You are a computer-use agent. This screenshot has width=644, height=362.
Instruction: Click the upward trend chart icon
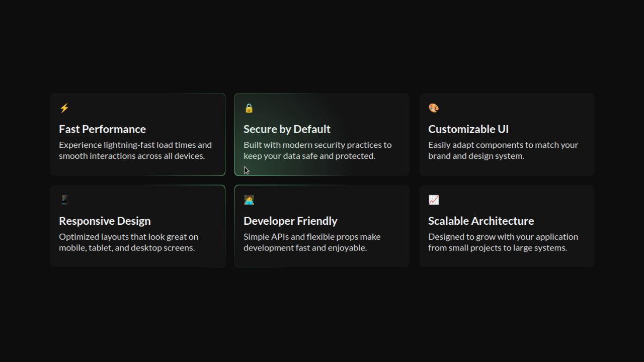[x=433, y=200]
